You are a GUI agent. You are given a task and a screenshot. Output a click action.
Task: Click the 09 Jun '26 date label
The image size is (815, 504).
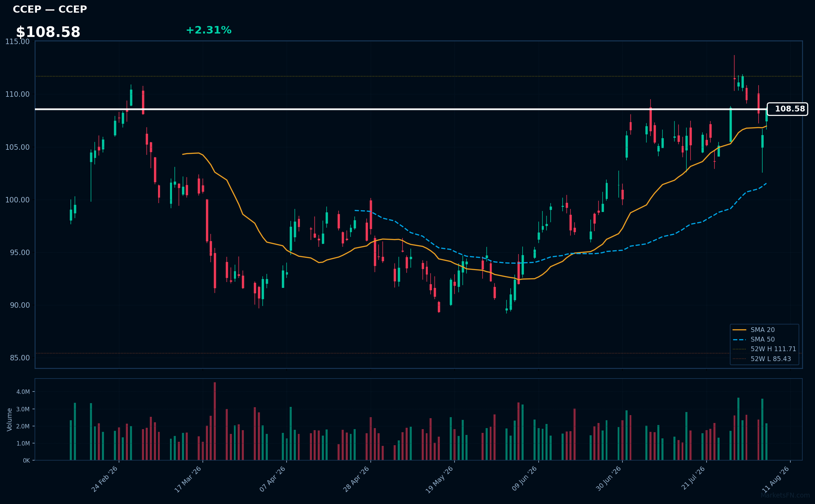[x=524, y=479]
